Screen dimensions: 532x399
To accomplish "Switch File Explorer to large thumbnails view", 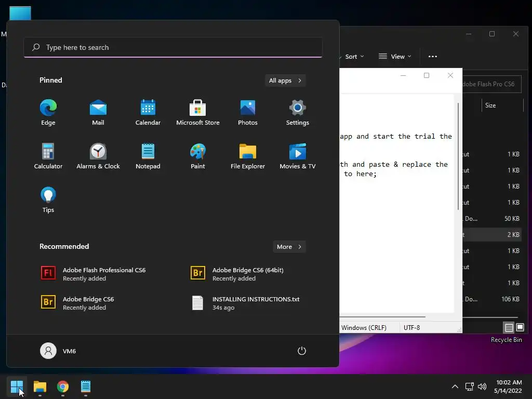I will click(520, 327).
